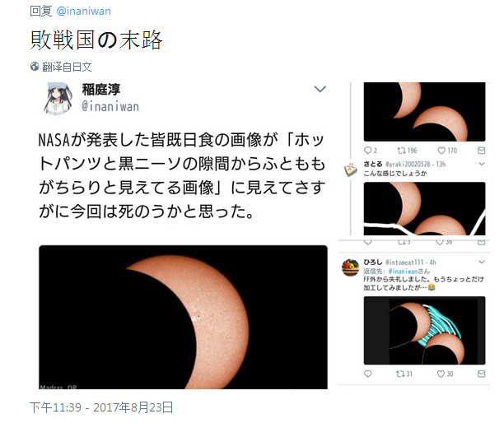Open さとる's eclipse image with white lines
Image resolution: width=504 pixels, height=423 pixels.
[x=424, y=208]
